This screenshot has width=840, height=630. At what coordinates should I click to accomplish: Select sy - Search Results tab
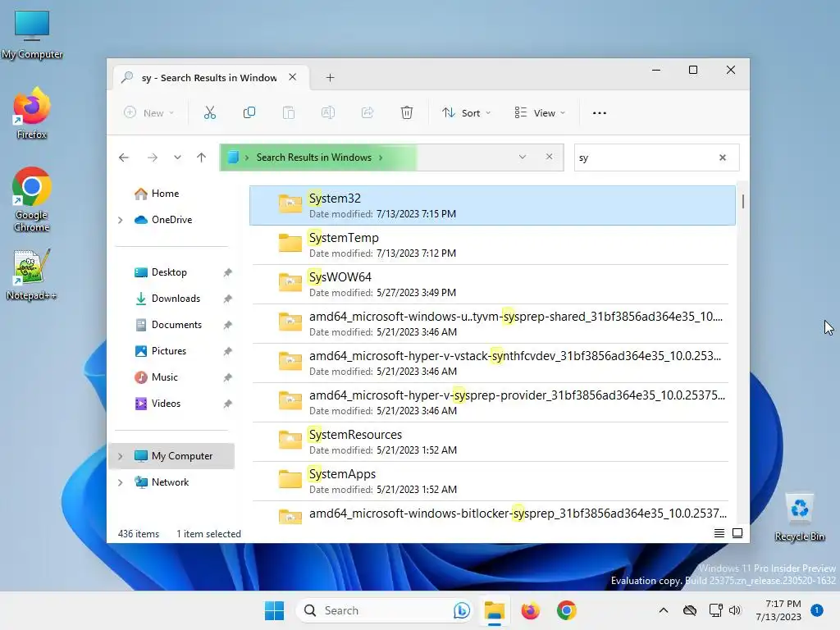[x=209, y=78]
